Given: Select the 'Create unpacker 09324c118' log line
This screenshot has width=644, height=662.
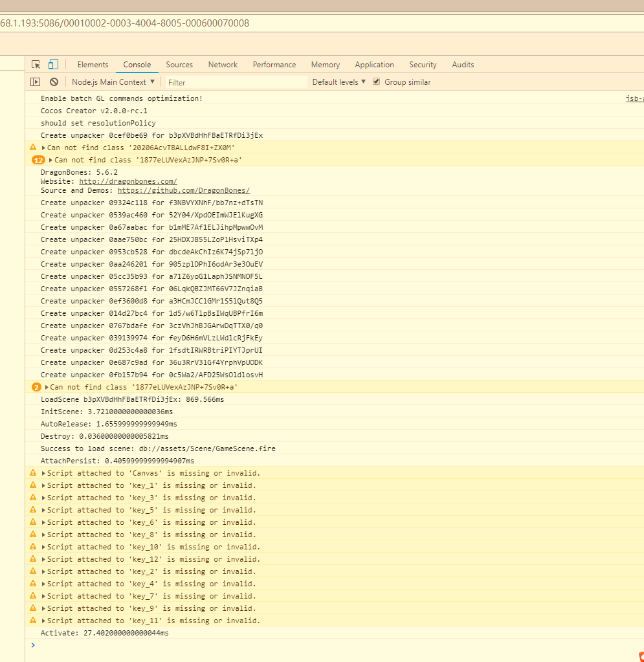Looking at the screenshot, I should tap(151, 203).
